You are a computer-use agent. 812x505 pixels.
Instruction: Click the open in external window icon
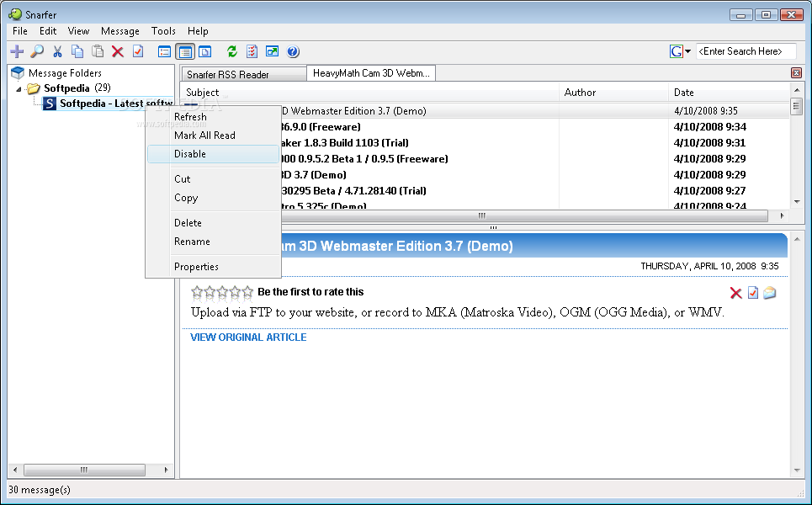pos(272,51)
